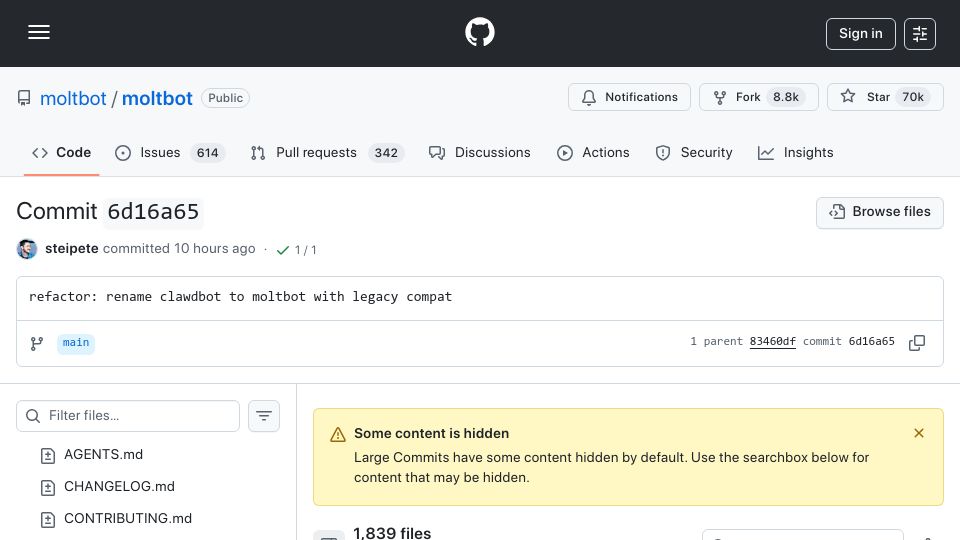
Task: Switch to the Code tab
Action: pyautogui.click(x=61, y=152)
